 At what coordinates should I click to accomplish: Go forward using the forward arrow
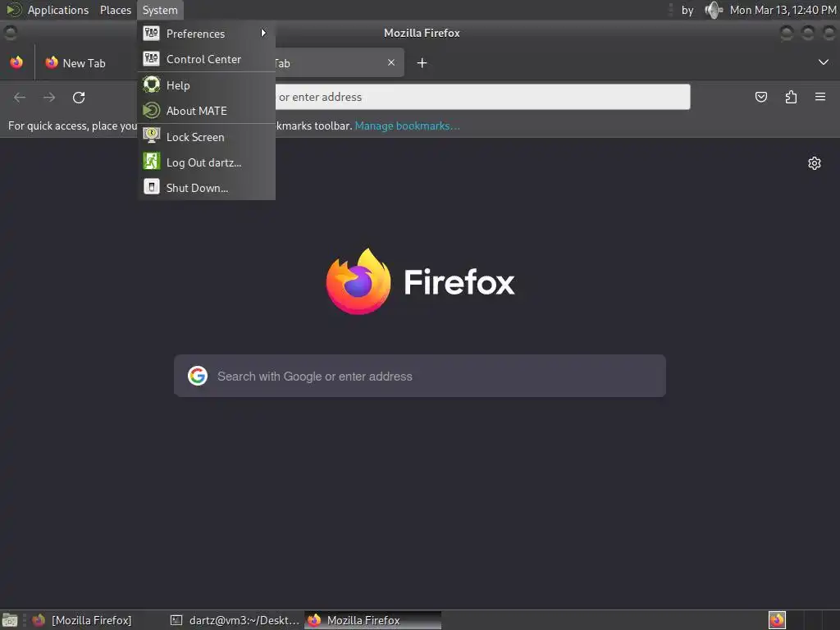(49, 97)
